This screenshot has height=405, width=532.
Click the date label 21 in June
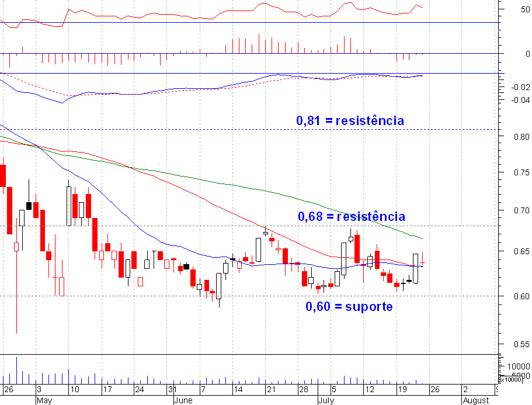pyautogui.click(x=271, y=389)
